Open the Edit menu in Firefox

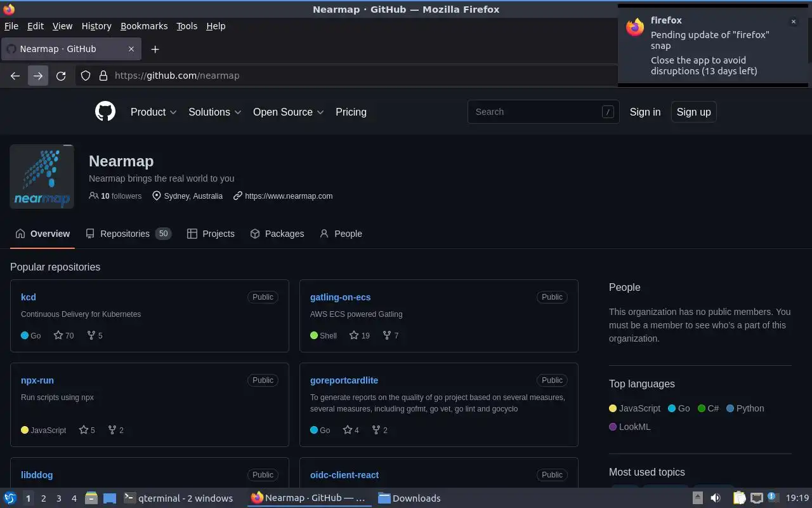pos(36,26)
